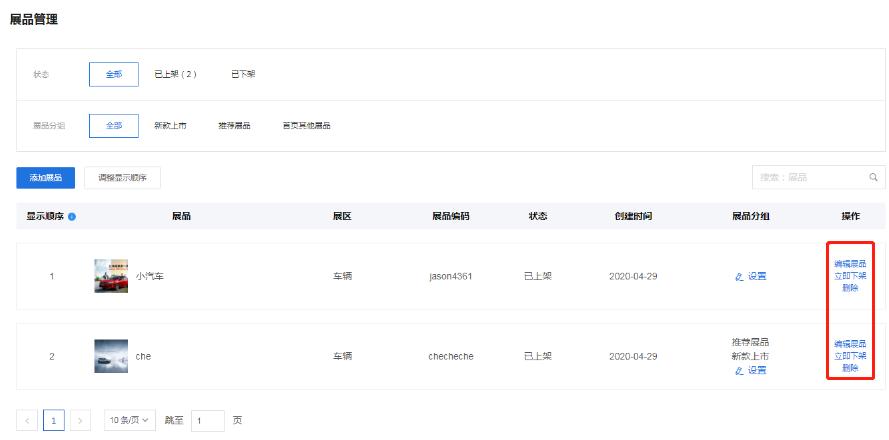Click the 调整显示顺序 button
The width and height of the screenshot is (889, 440).
click(x=122, y=178)
